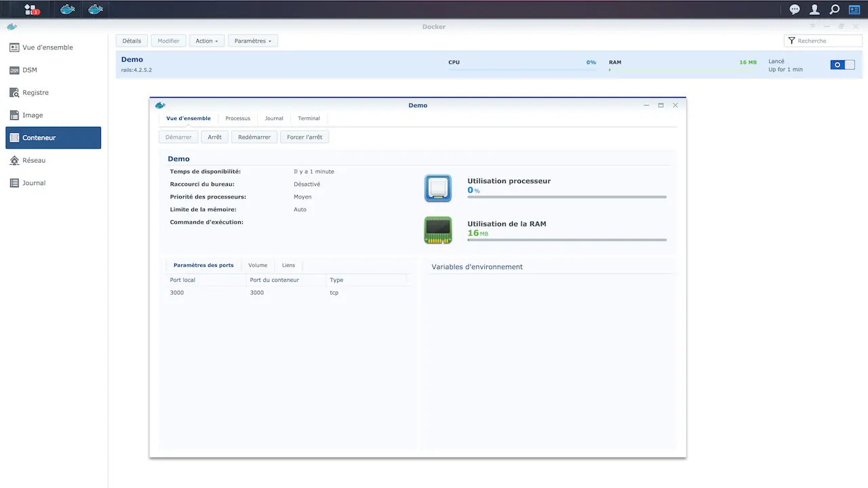
Task: Close the Demo window
Action: coord(675,105)
